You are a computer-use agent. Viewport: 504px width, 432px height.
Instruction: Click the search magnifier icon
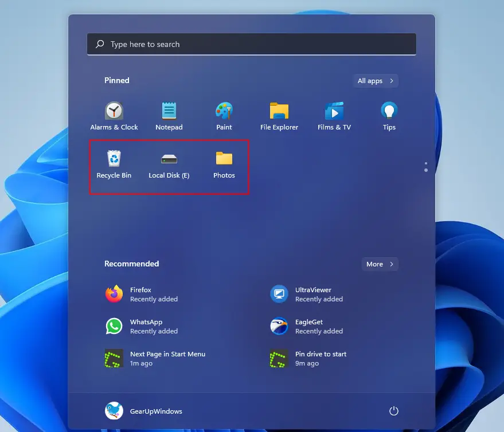click(100, 44)
